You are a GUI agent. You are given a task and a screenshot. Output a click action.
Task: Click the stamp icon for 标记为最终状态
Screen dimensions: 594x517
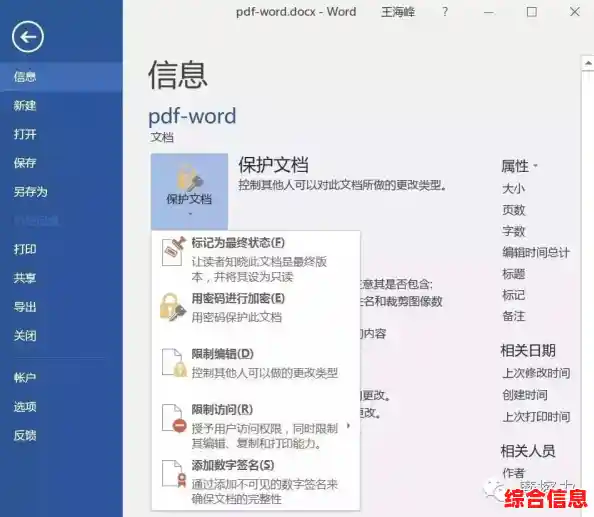[174, 251]
